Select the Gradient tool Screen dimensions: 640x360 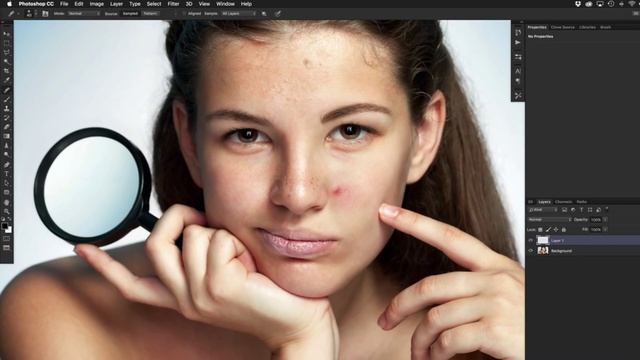tap(7, 136)
